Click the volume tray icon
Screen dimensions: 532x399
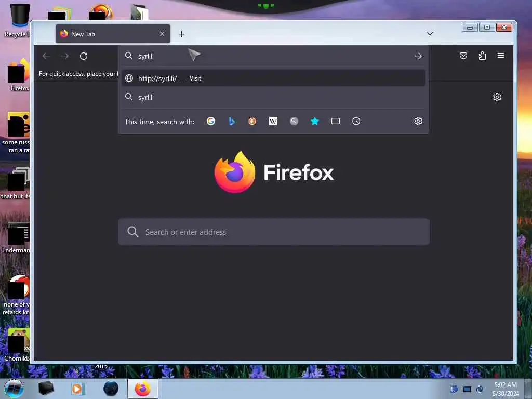point(480,389)
